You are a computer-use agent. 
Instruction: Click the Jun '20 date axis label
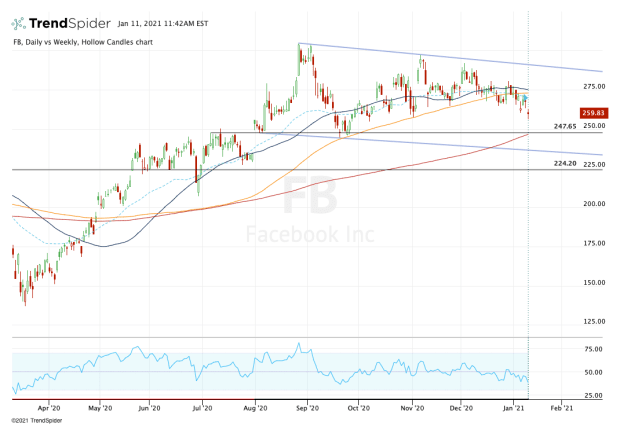pos(149,408)
